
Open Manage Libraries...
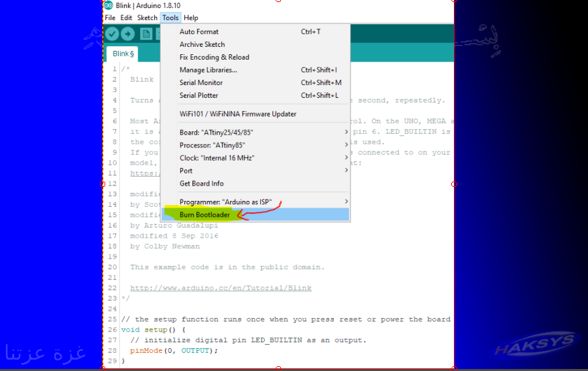tap(255, 70)
